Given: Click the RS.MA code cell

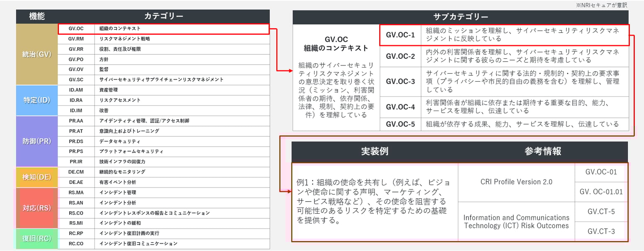Looking at the screenshot, I should pyautogui.click(x=76, y=193).
